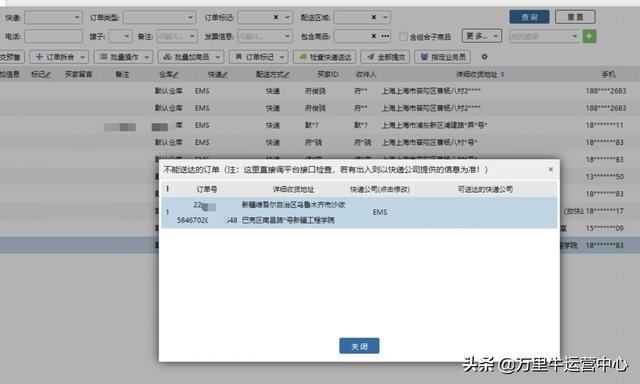The width and height of the screenshot is (640, 384).
Task: Expand the 订单标记 filter dropdown arrow
Action: pyautogui.click(x=287, y=17)
